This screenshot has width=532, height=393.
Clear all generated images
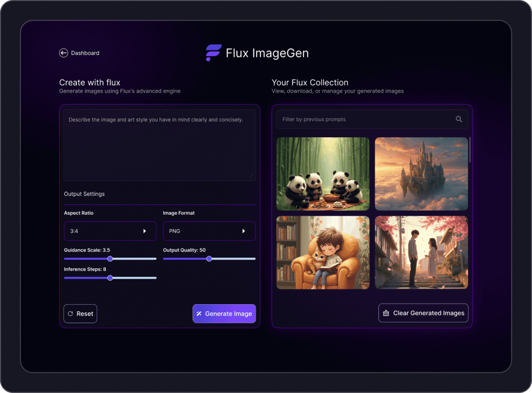[x=423, y=313]
